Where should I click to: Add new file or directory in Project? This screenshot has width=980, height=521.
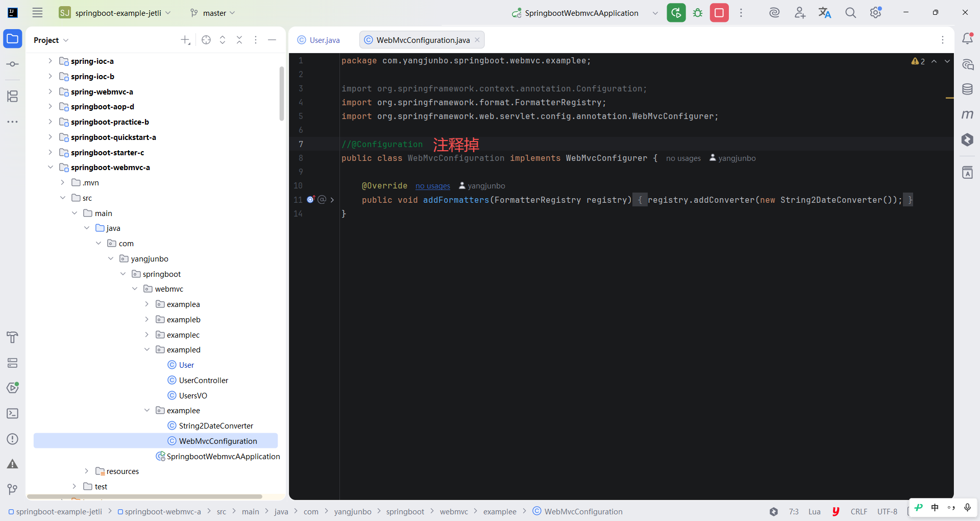[186, 40]
